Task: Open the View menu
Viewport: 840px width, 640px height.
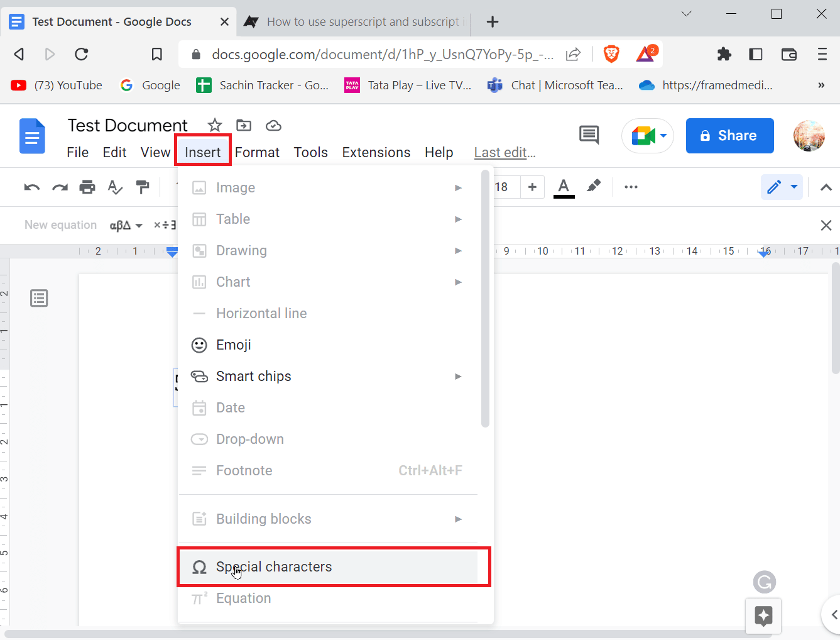Action: pyautogui.click(x=155, y=153)
